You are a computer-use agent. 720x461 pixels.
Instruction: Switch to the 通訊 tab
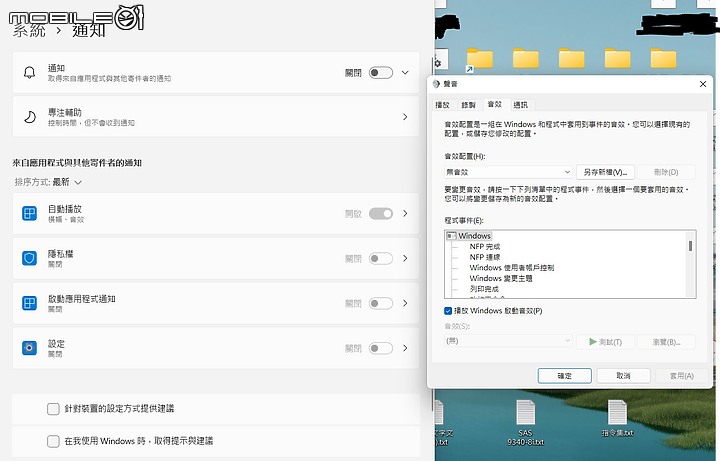tap(520, 105)
